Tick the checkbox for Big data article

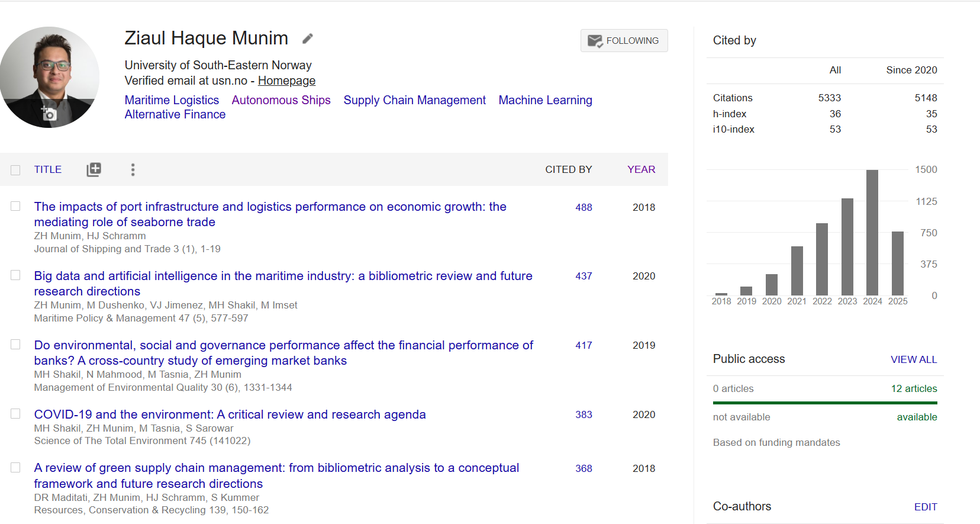15,275
